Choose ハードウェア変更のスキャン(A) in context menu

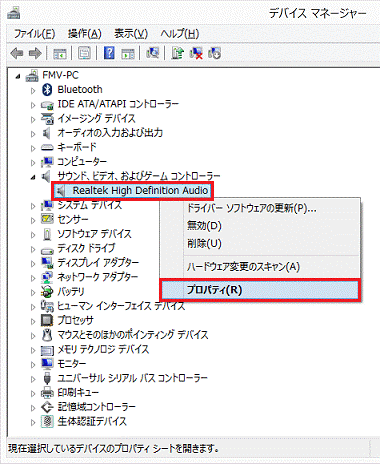point(260,267)
